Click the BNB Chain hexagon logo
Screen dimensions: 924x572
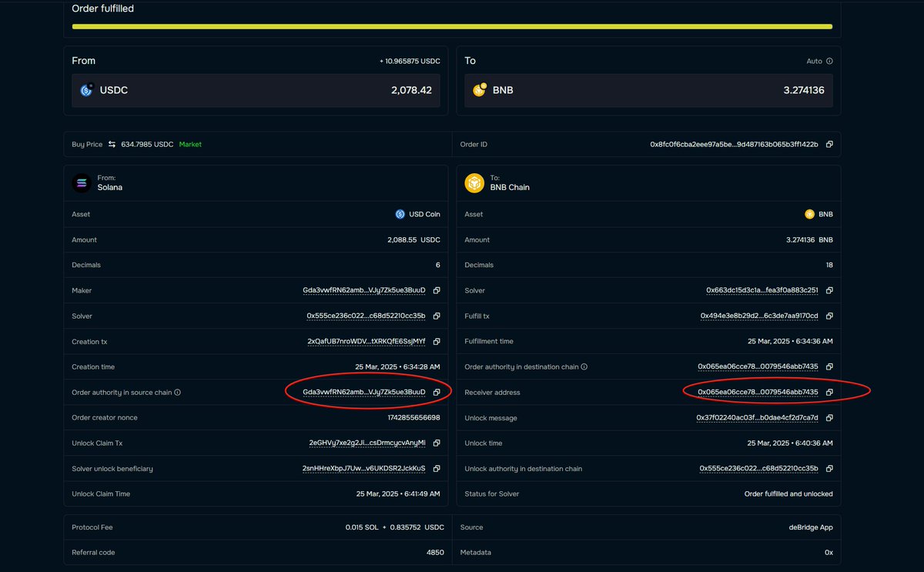pos(474,182)
